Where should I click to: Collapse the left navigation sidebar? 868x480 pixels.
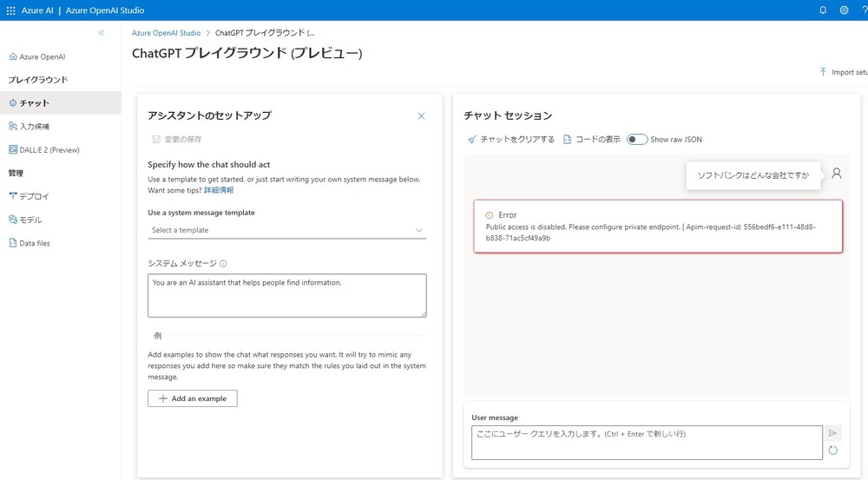[102, 33]
